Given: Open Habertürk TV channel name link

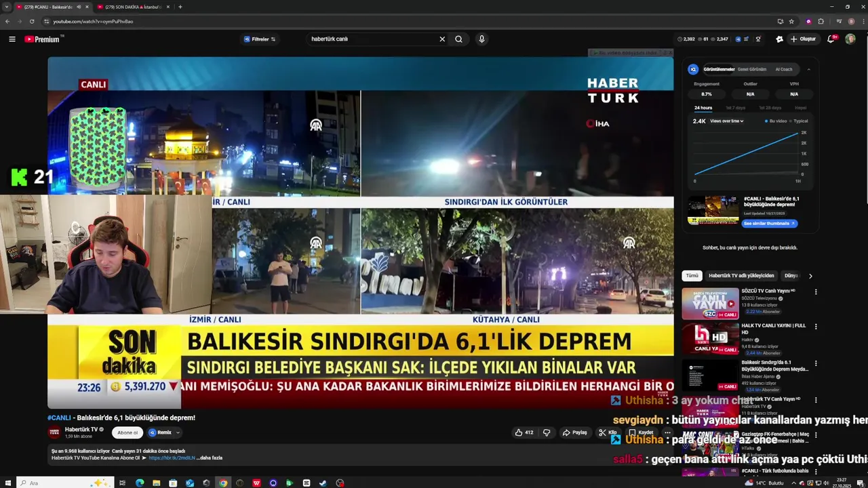Looking at the screenshot, I should pyautogui.click(x=81, y=430).
